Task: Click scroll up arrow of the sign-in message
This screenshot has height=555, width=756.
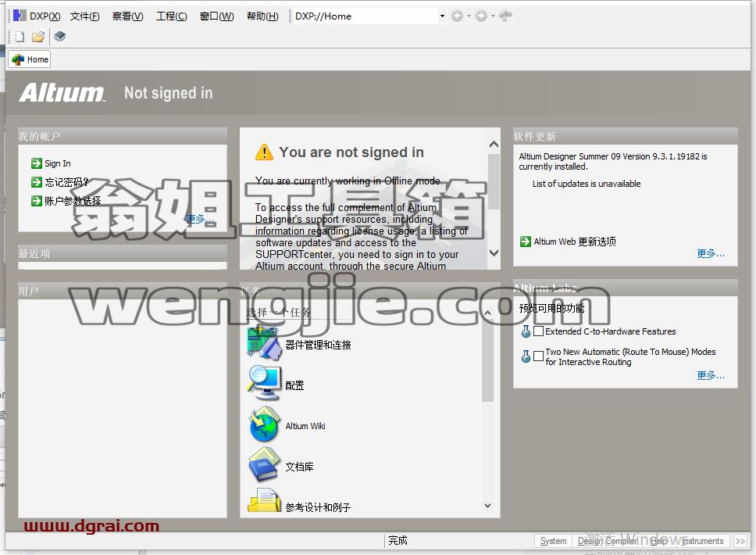Action: pos(494,145)
